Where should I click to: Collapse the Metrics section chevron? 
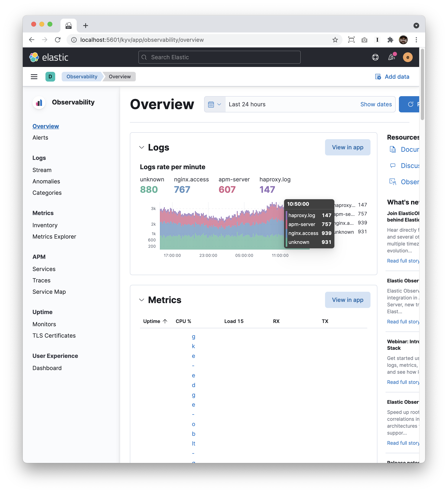(141, 300)
